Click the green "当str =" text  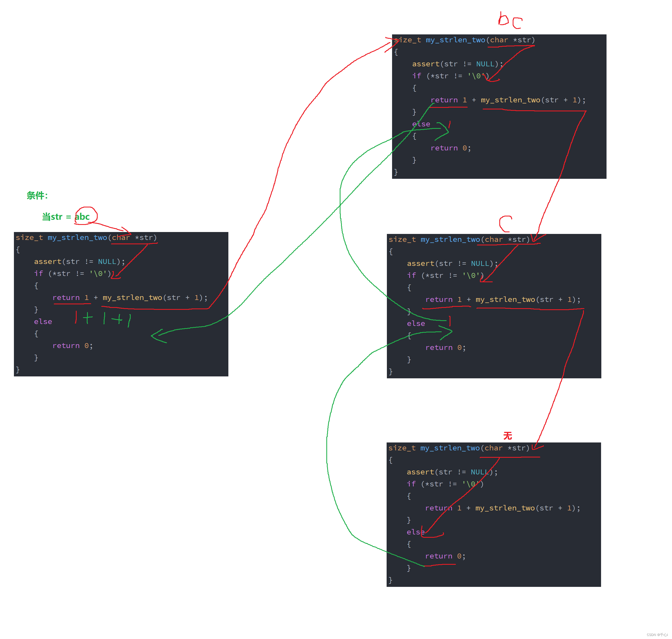[56, 217]
